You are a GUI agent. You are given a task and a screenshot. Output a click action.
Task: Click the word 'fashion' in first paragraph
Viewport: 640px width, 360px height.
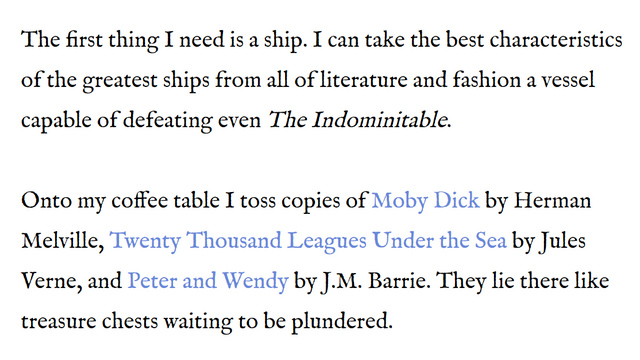click(x=487, y=80)
